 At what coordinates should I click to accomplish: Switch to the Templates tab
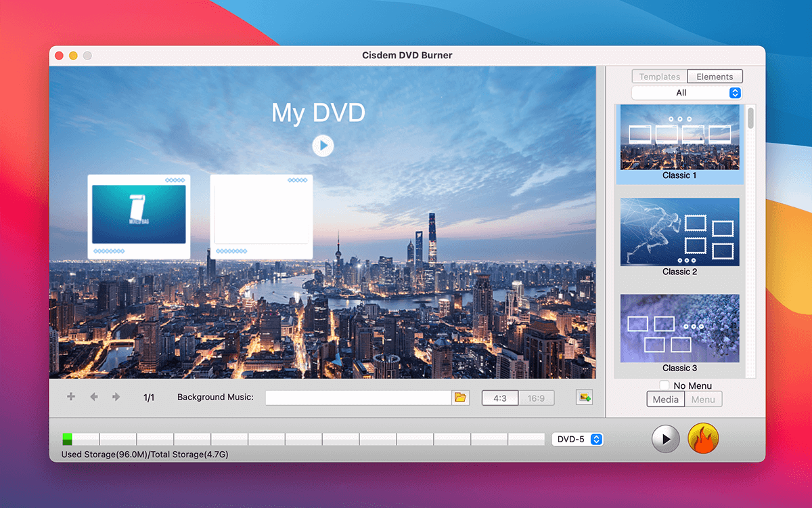coord(660,77)
